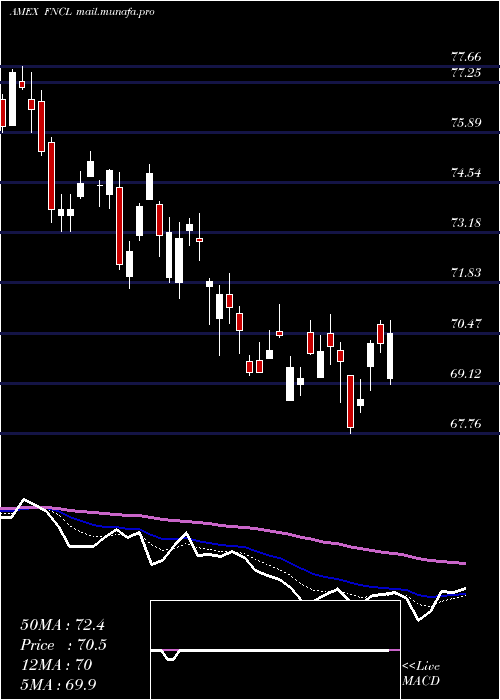Screen dimensions: 500x700
Task: Click the 70.47 price level label
Action: pyautogui.click(x=466, y=323)
